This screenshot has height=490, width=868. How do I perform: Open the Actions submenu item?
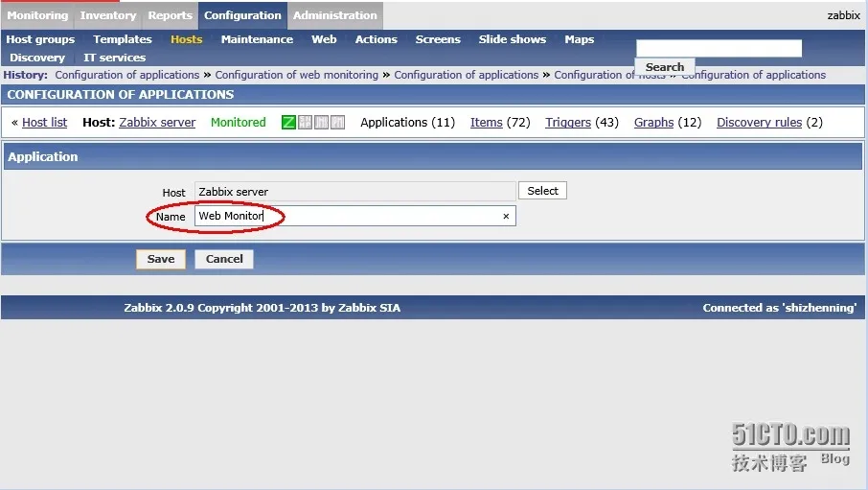coord(376,39)
